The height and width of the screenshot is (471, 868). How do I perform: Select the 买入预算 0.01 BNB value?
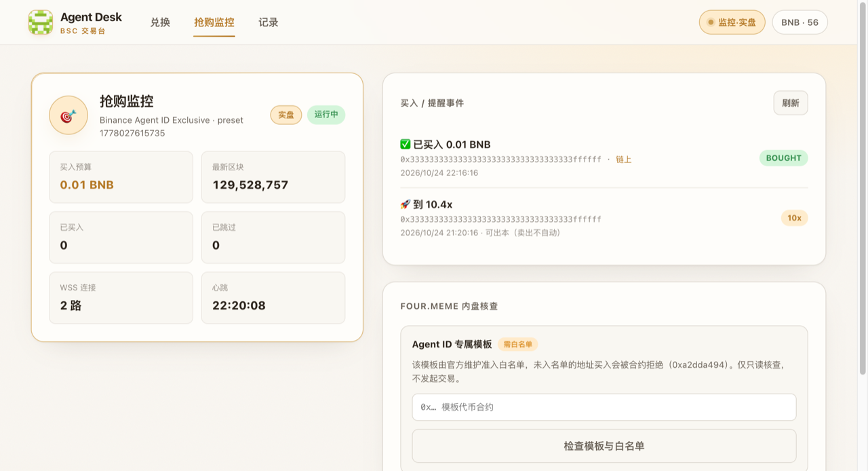click(x=87, y=185)
